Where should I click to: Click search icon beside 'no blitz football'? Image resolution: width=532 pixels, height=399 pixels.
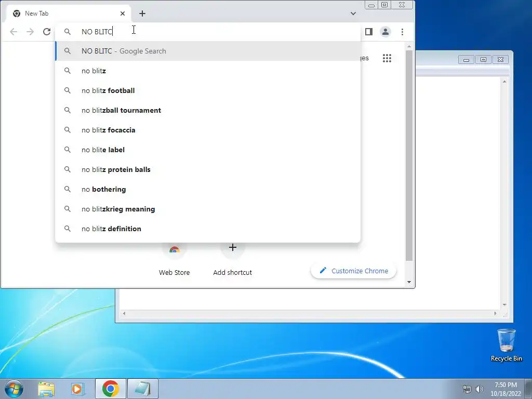click(68, 90)
